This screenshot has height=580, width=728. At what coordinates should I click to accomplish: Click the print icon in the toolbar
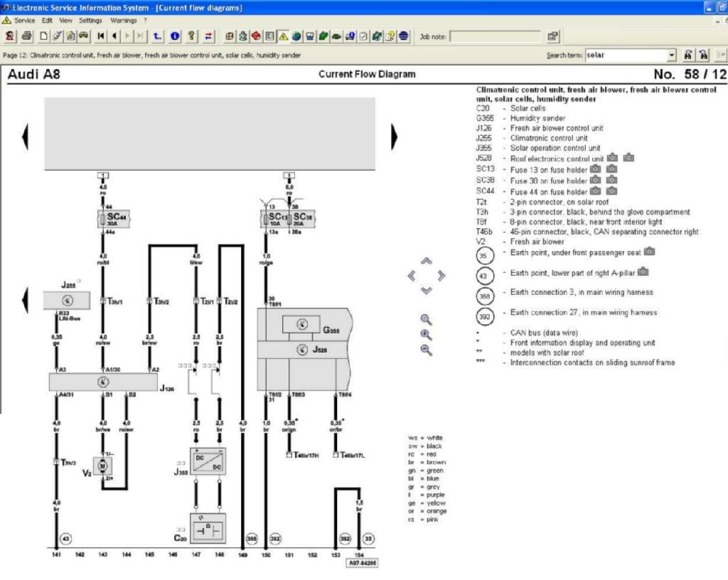pyautogui.click(x=26, y=36)
